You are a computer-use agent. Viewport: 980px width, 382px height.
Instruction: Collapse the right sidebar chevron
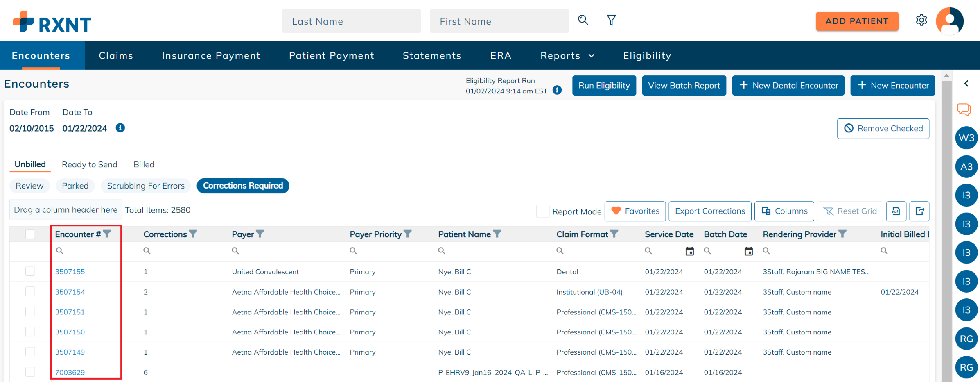[966, 84]
